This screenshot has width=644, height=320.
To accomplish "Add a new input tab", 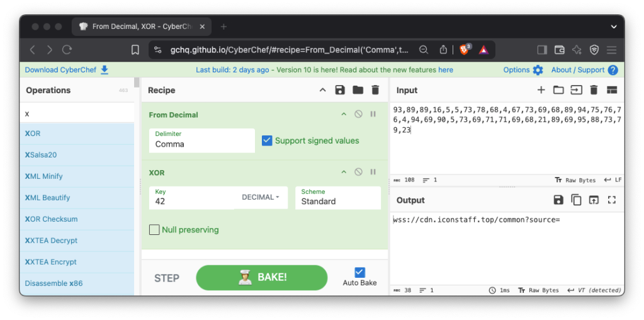I will (x=541, y=90).
